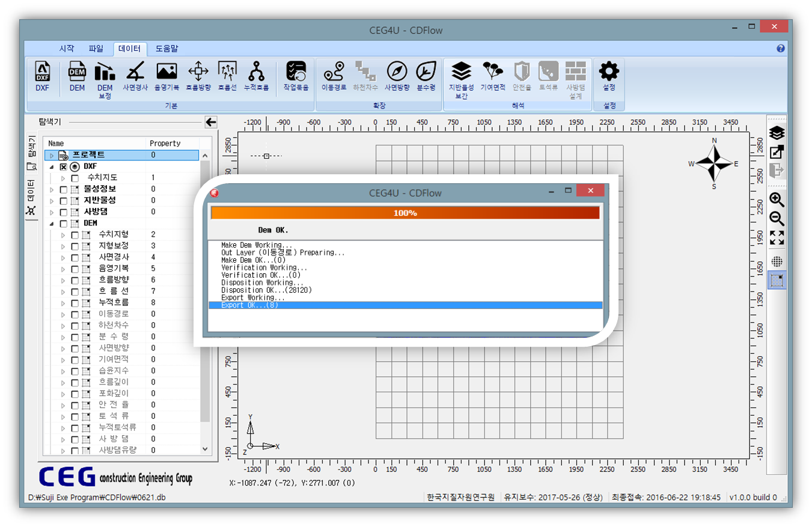Viewport: 812px width, 527px height.
Task: Run the 사면경사 slope tool
Action: pyautogui.click(x=135, y=76)
